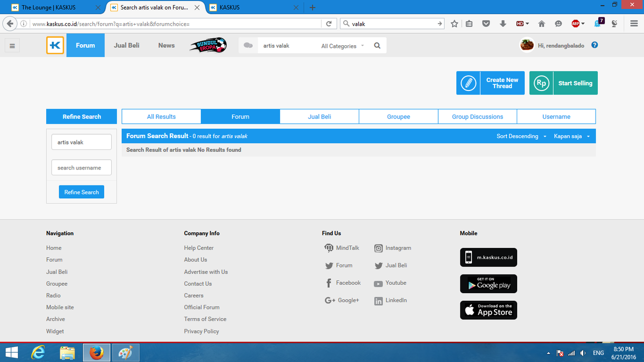
Task: Click the Pocket save icon
Action: click(486, 24)
